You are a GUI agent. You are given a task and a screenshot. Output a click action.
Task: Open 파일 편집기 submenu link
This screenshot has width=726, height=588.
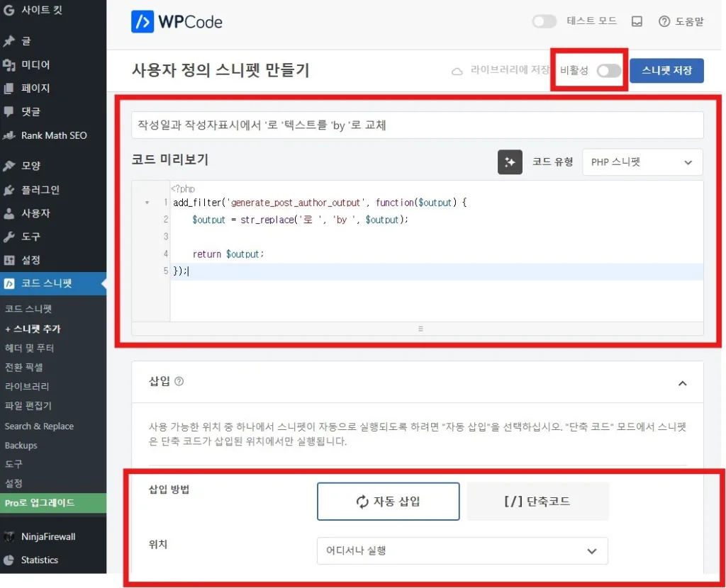pyautogui.click(x=28, y=406)
